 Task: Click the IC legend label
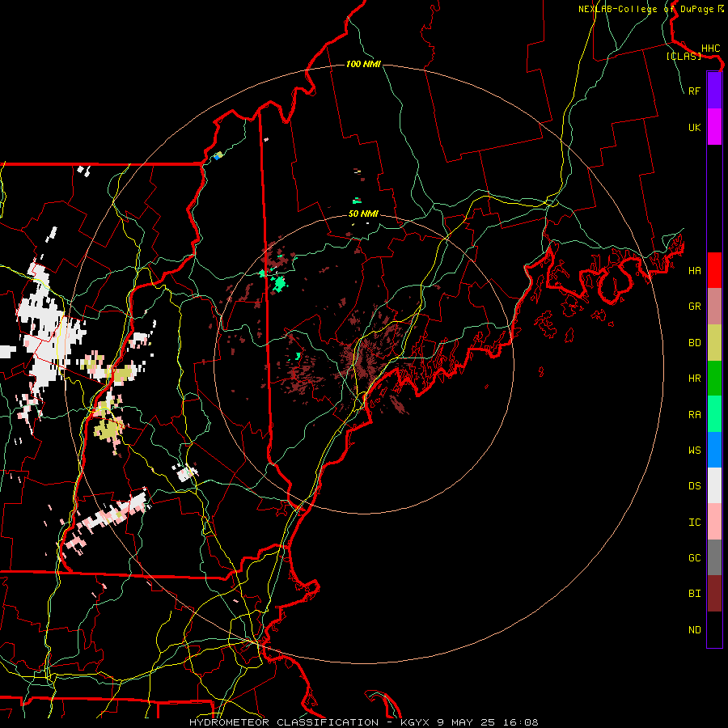coord(694,522)
